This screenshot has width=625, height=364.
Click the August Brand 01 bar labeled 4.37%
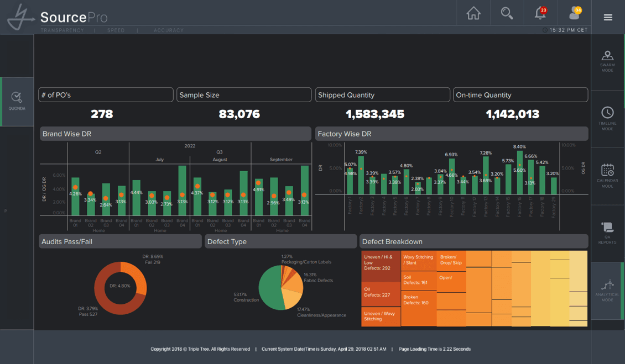[x=197, y=196]
